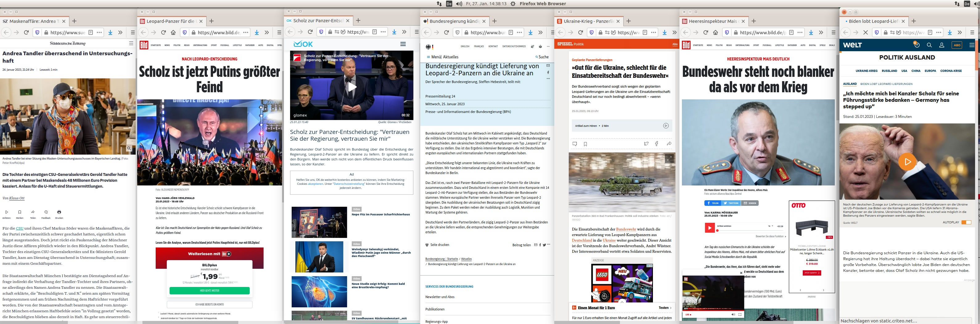Open WELT ABO button
980x324 pixels.
[x=957, y=45]
